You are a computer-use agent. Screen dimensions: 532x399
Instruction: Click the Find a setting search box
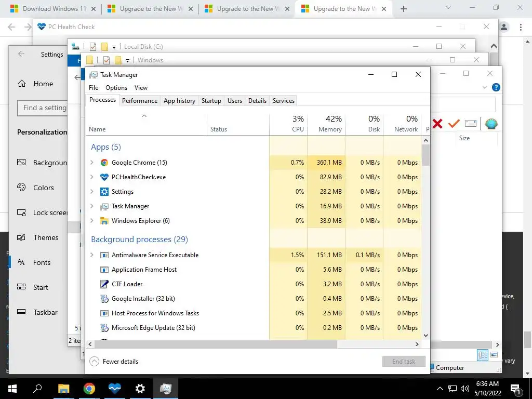43,108
